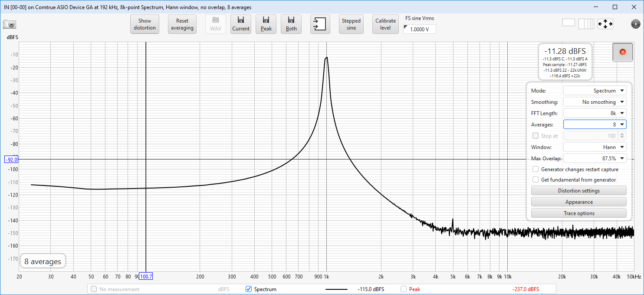Enable the Stop at checkbox
This screenshot has height=295, width=644.
click(x=536, y=136)
